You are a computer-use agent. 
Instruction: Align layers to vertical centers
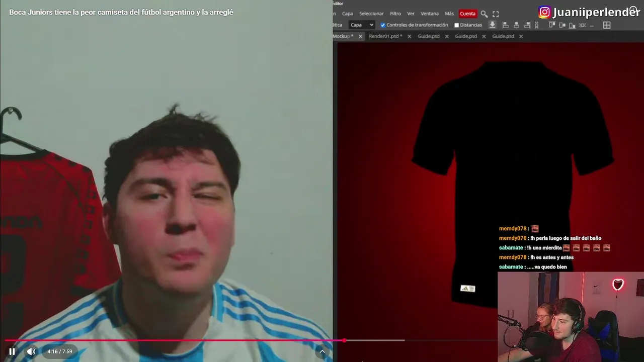pos(562,25)
